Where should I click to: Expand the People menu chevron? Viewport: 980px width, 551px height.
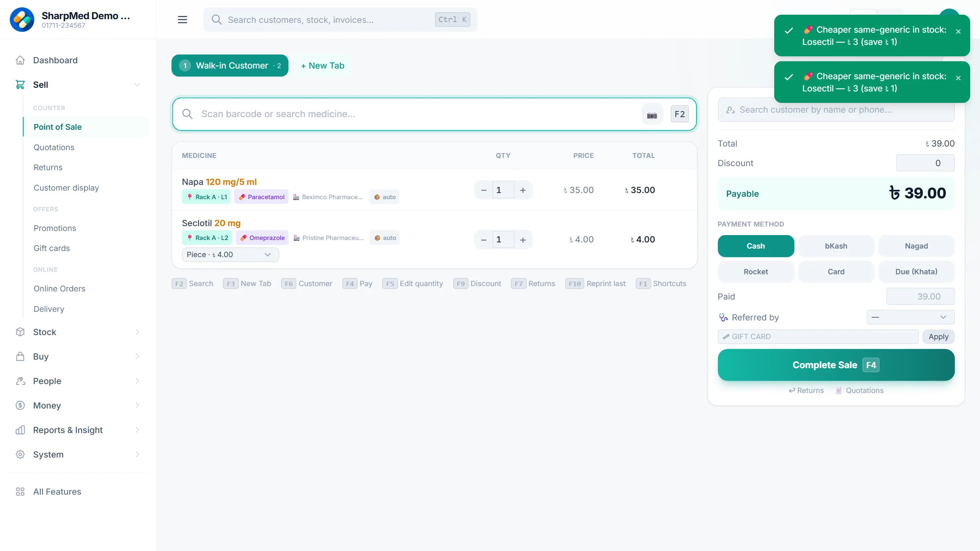click(137, 381)
